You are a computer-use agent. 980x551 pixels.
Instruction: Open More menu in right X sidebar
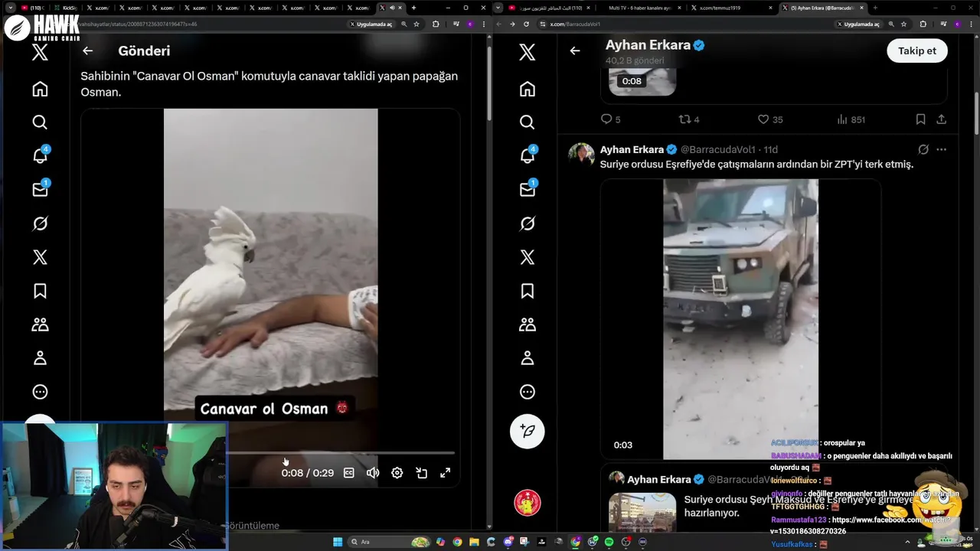tap(528, 392)
